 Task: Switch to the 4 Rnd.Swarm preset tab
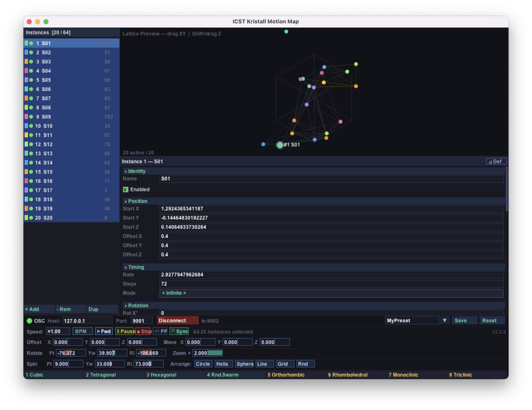coord(235,375)
